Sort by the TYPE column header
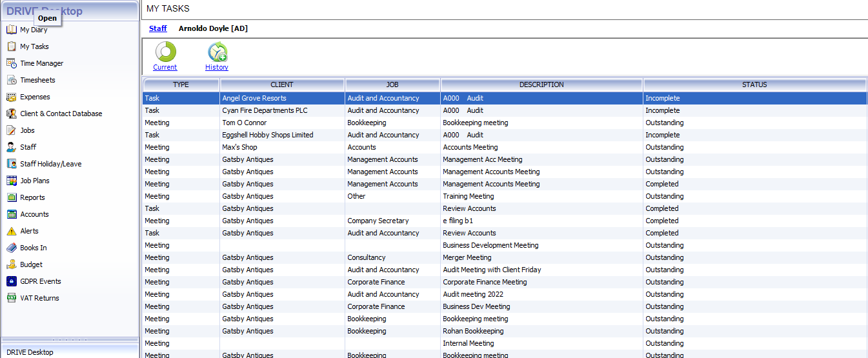Screen dimensions: 868x358 pyautogui.click(x=181, y=85)
